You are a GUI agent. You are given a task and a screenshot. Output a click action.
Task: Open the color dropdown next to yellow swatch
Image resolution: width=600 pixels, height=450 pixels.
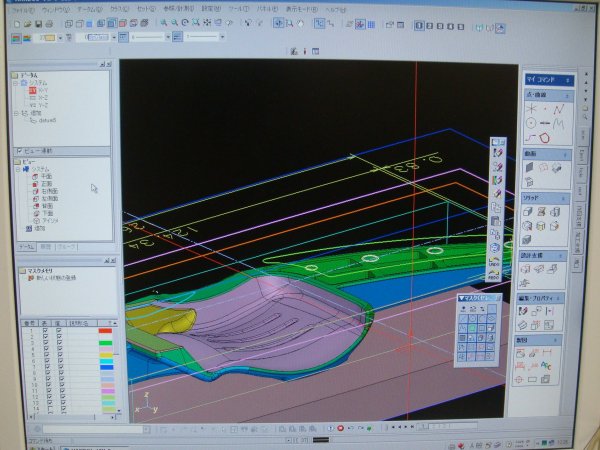coord(60,38)
